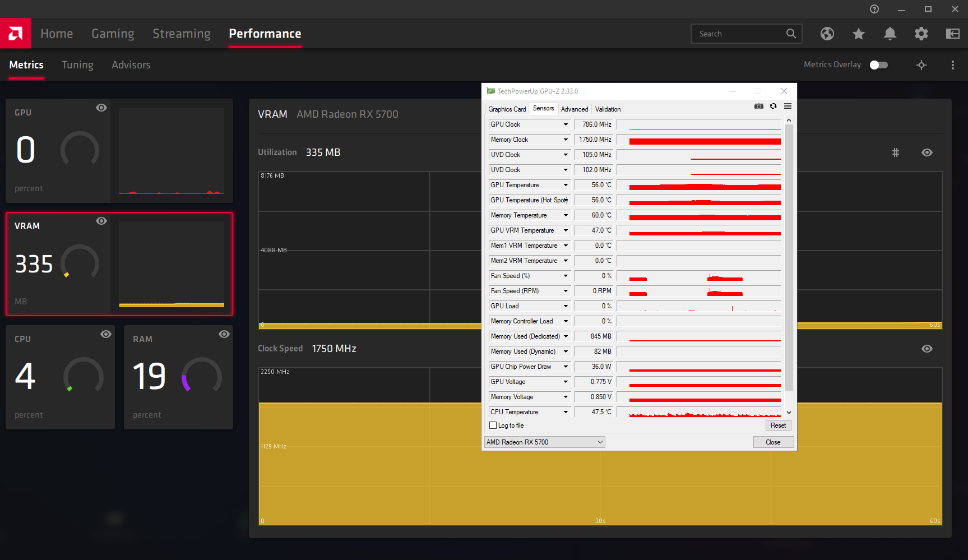
Task: Select the CPU metrics card
Action: [60, 377]
